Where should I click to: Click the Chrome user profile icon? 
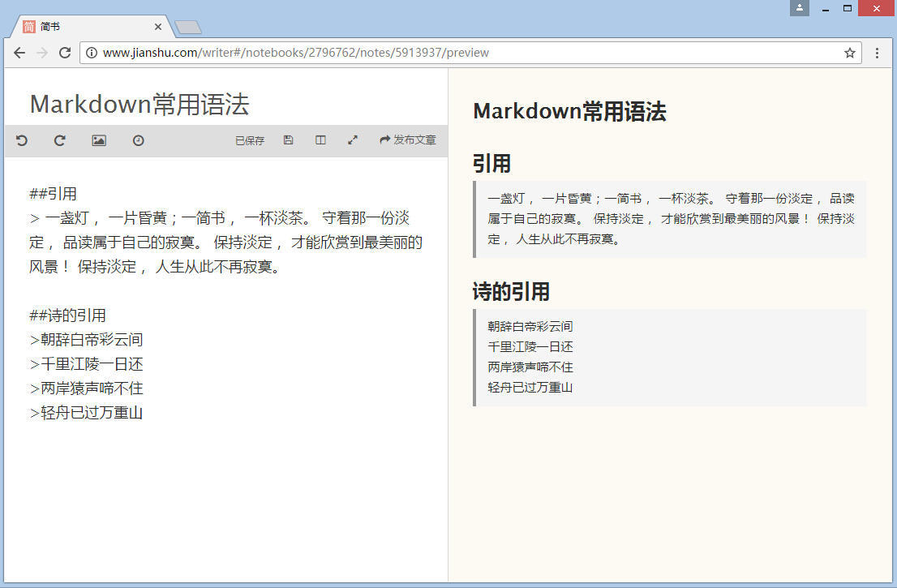pyautogui.click(x=799, y=8)
